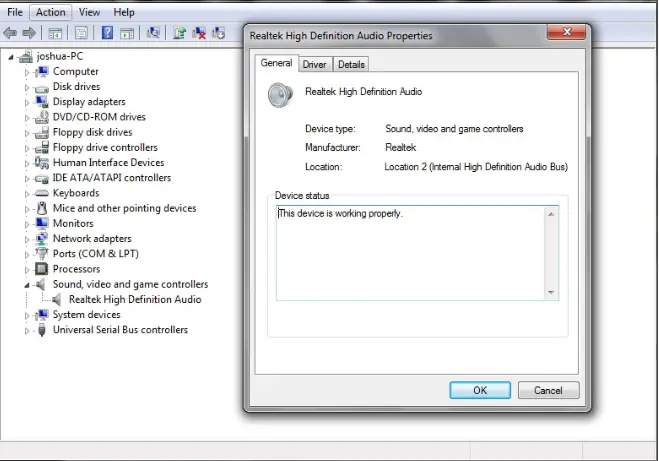Expand the IDE ATA/ATAPI controllers node

[27, 179]
